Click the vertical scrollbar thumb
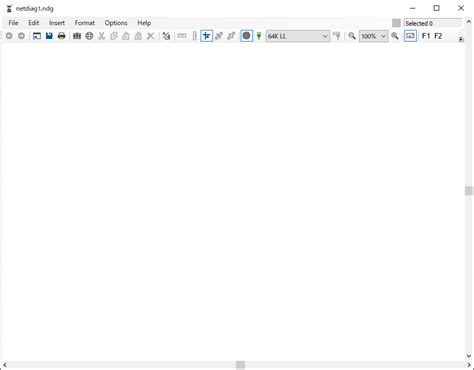Viewport: 474px width, 370px height. 469,191
